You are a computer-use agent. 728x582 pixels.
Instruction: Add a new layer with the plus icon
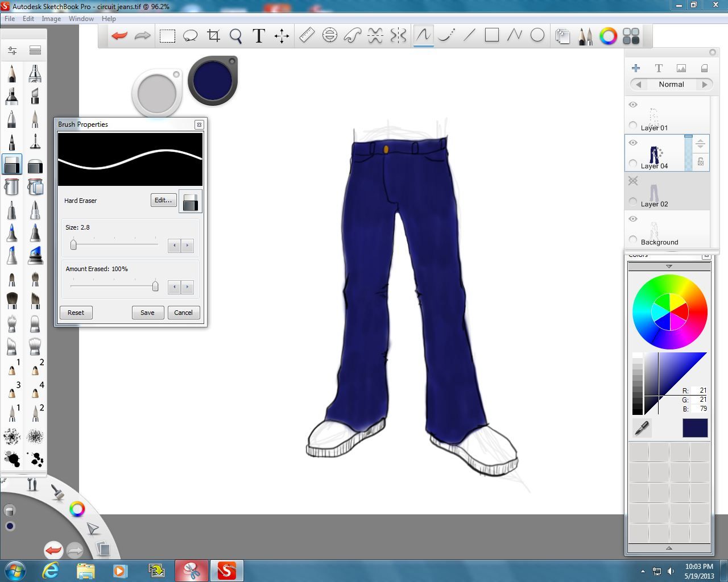[x=635, y=68]
